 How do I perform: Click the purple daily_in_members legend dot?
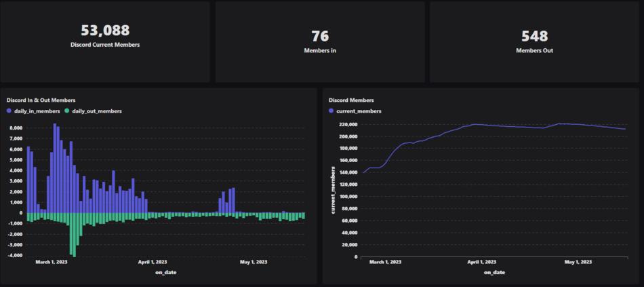click(x=9, y=111)
